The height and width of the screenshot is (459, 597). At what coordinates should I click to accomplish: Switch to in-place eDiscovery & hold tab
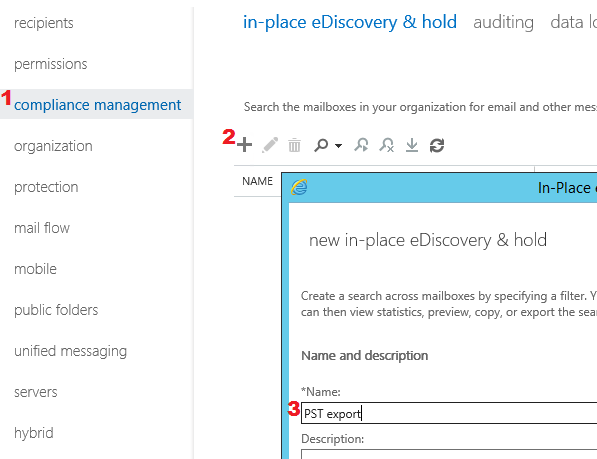pos(350,22)
